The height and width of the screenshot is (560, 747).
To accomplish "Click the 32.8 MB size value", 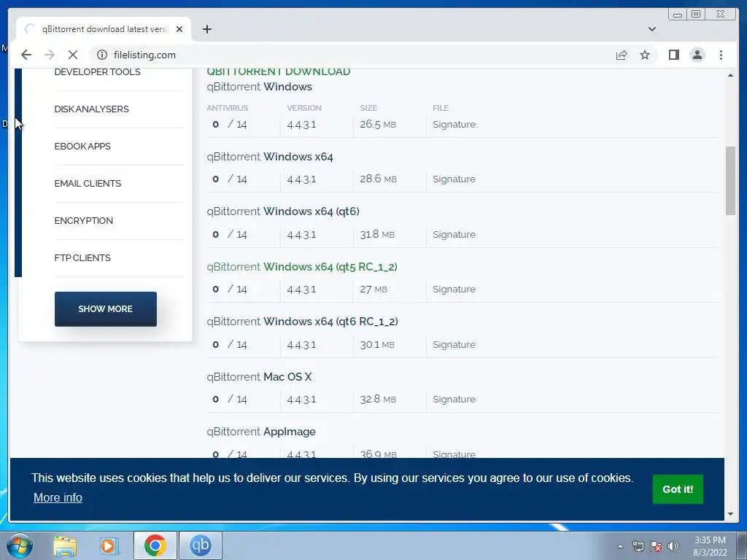I will point(378,399).
